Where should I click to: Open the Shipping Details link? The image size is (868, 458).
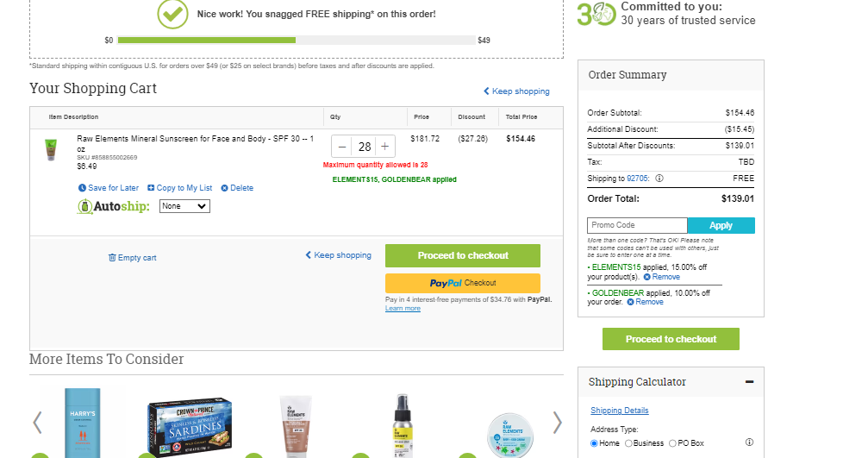pos(620,411)
